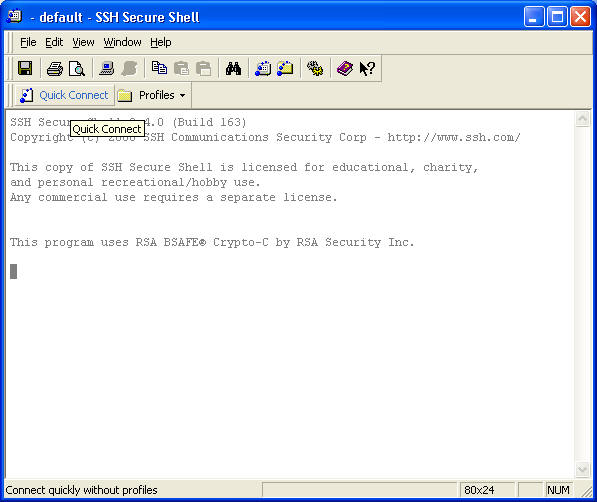Open the New File Transfer Window icon
This screenshot has width=597, height=502.
coord(285,69)
